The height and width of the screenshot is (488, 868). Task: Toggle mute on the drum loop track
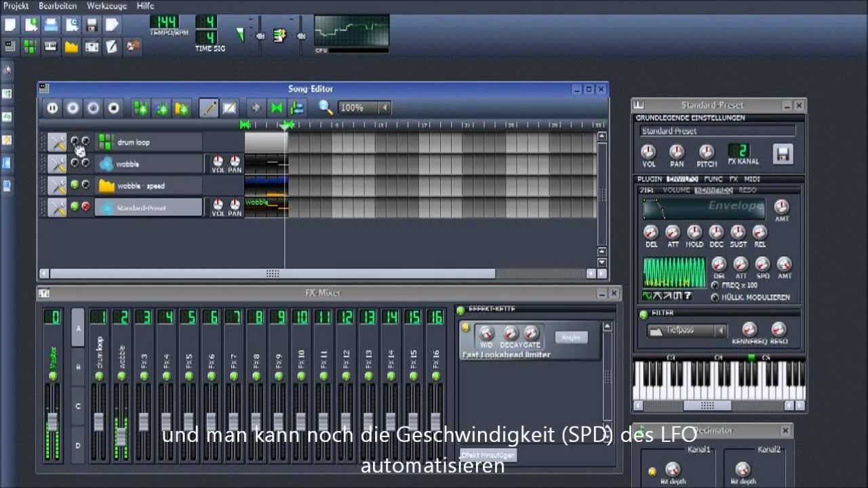click(75, 141)
